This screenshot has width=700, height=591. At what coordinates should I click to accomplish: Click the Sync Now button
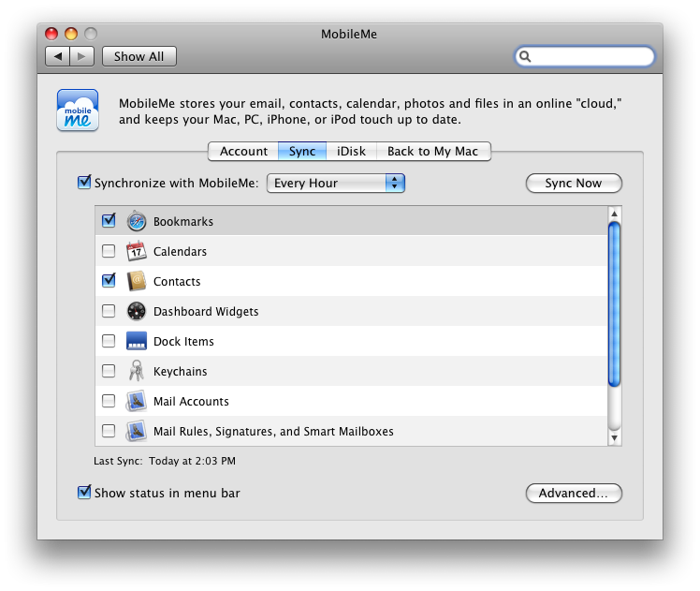pyautogui.click(x=574, y=184)
